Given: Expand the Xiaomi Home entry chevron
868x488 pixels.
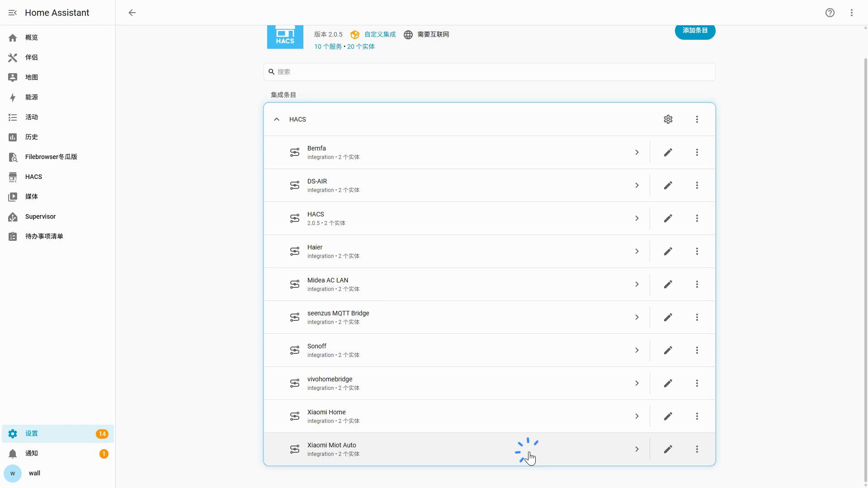Looking at the screenshot, I should tap(637, 416).
